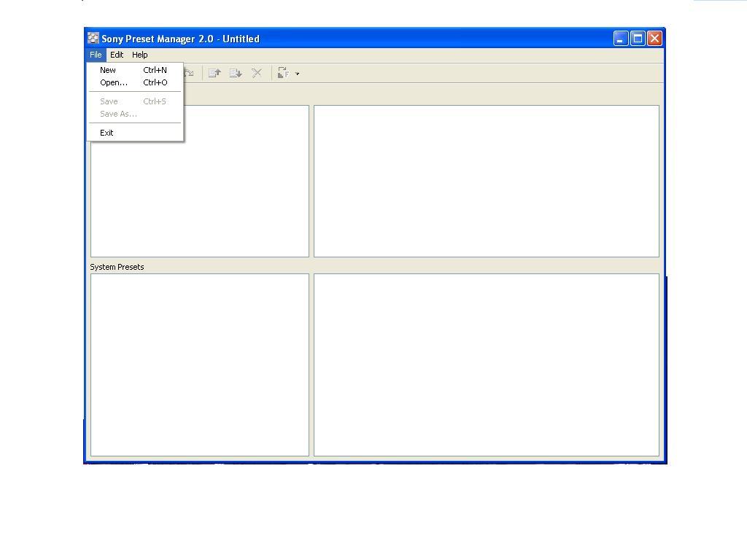Click the grayed-out Save As menu entry
The width and height of the screenshot is (747, 560).
click(x=118, y=114)
